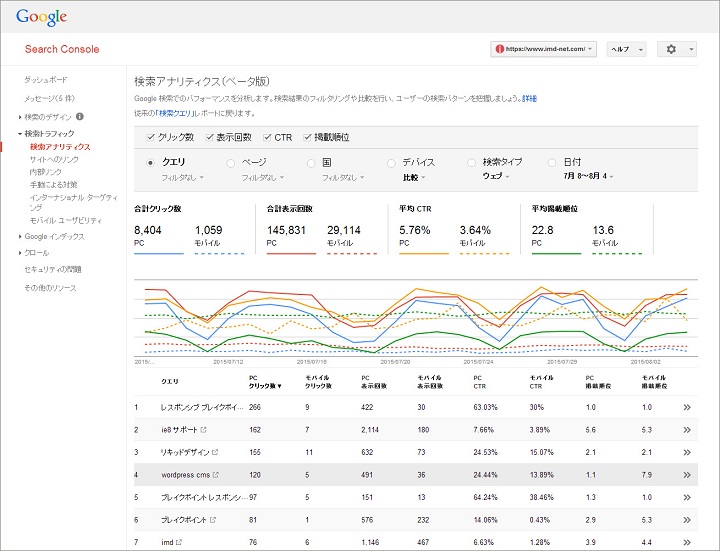Click the 検索クエリ report link

[175, 113]
